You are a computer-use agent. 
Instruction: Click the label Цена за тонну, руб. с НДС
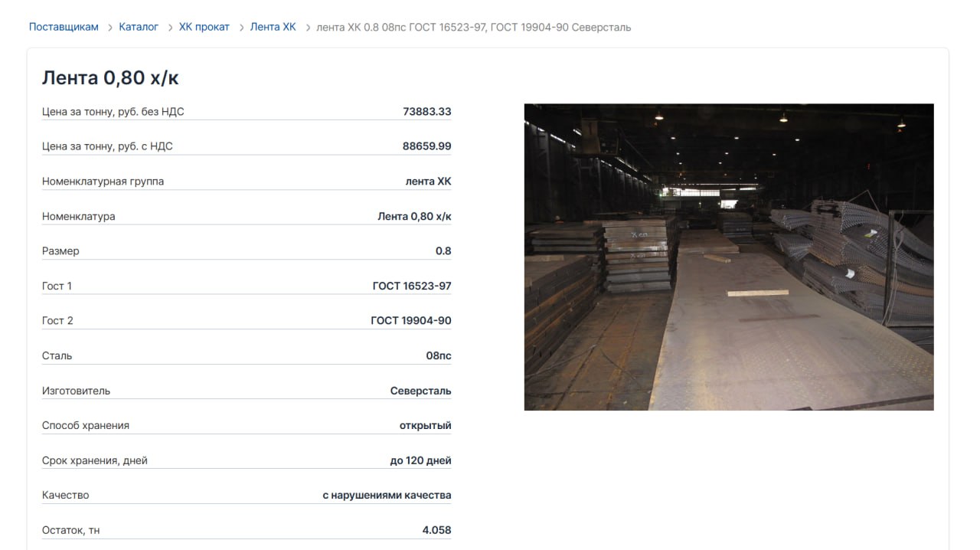[x=107, y=146]
